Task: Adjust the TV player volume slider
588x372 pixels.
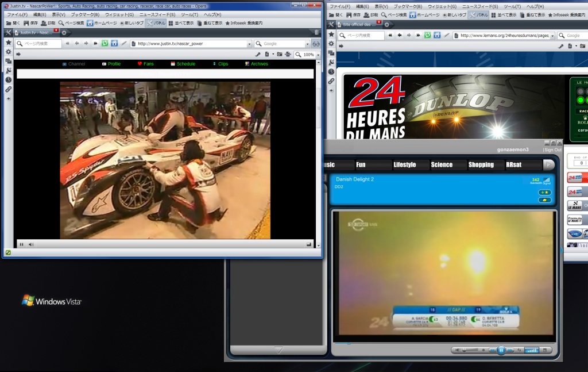Action: coord(470,350)
